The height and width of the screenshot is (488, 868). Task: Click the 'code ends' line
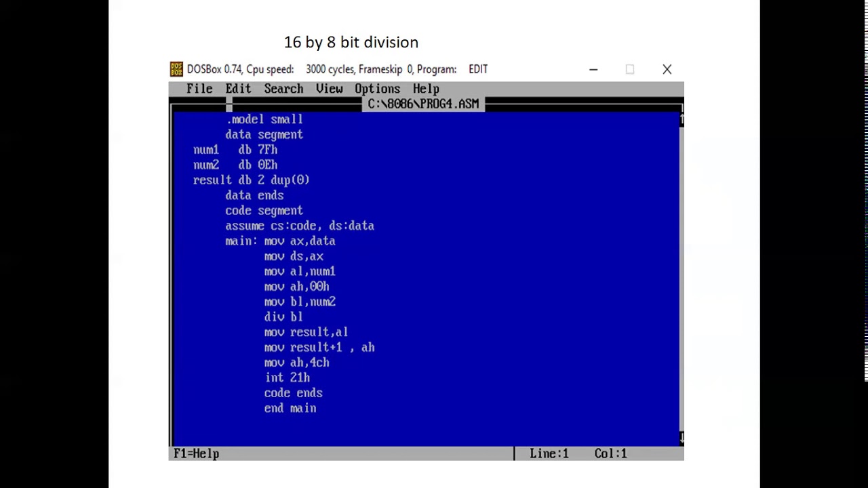[294, 393]
